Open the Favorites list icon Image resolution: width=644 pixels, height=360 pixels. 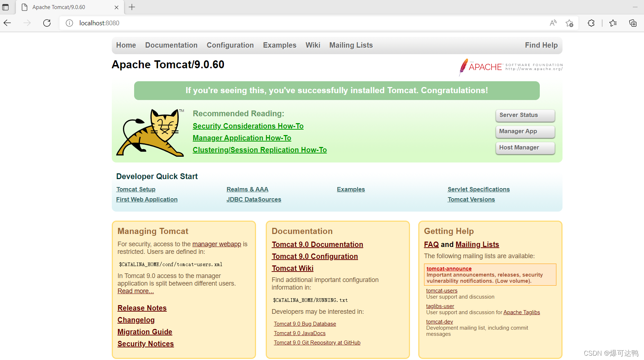pyautogui.click(x=613, y=23)
